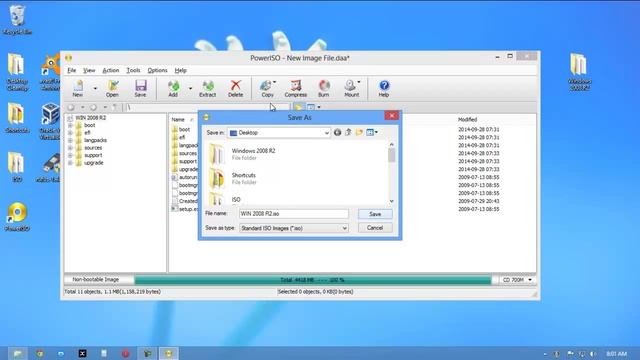Click the scroll down arrow in Save As list
The image size is (640, 360).
[392, 201]
